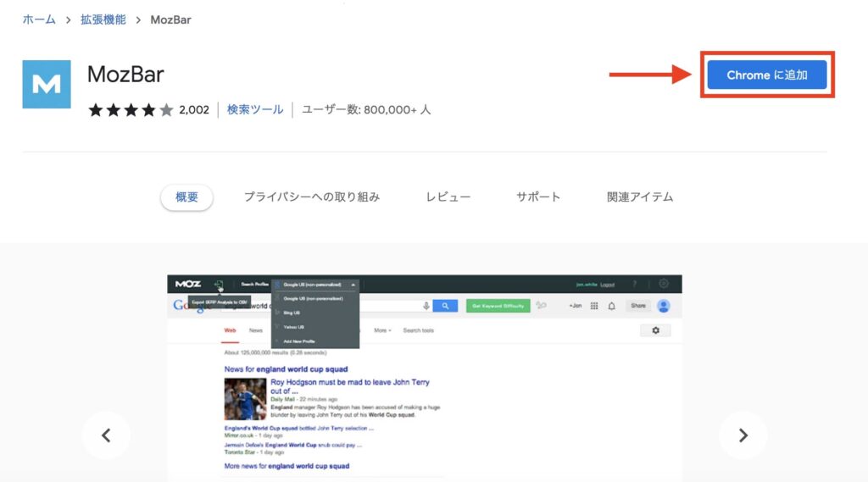
Task: Open the レビュー tab
Action: pos(448,197)
